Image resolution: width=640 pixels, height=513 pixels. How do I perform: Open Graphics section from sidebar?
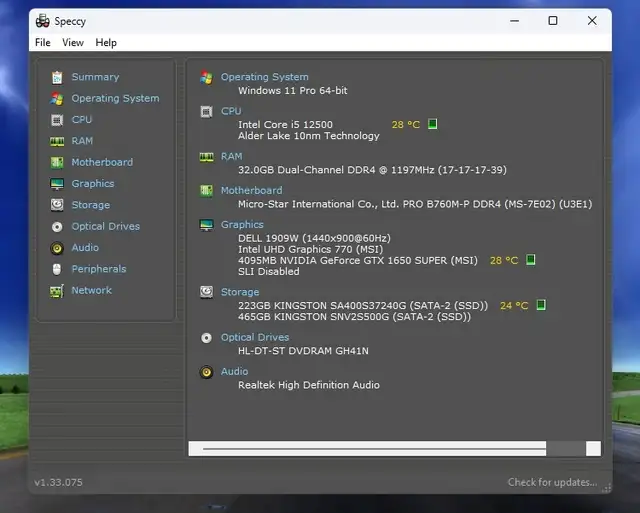93,184
